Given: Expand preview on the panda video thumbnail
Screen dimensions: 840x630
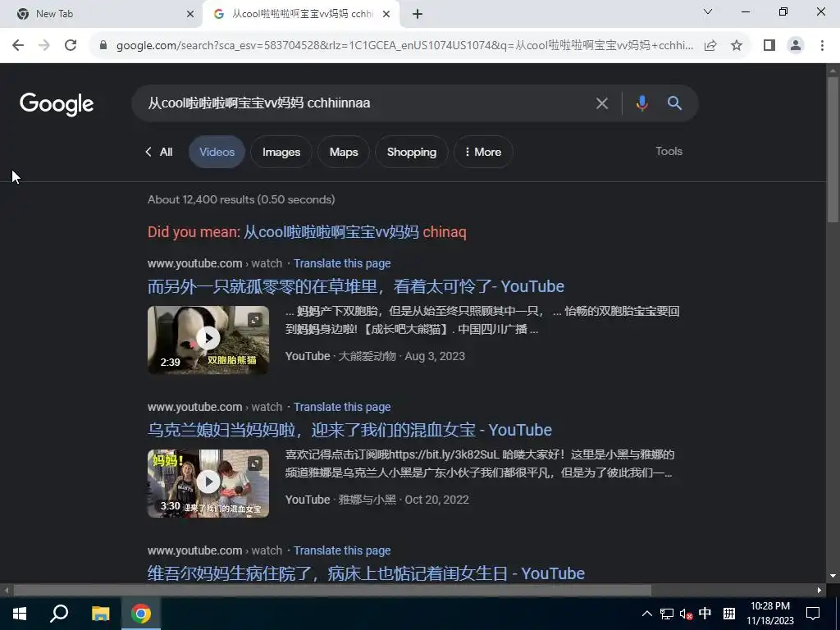Looking at the screenshot, I should [255, 320].
